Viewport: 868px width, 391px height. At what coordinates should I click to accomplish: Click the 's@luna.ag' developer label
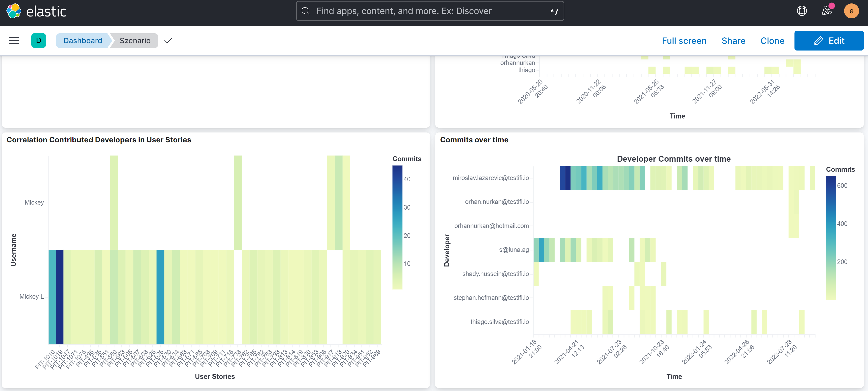click(x=514, y=250)
